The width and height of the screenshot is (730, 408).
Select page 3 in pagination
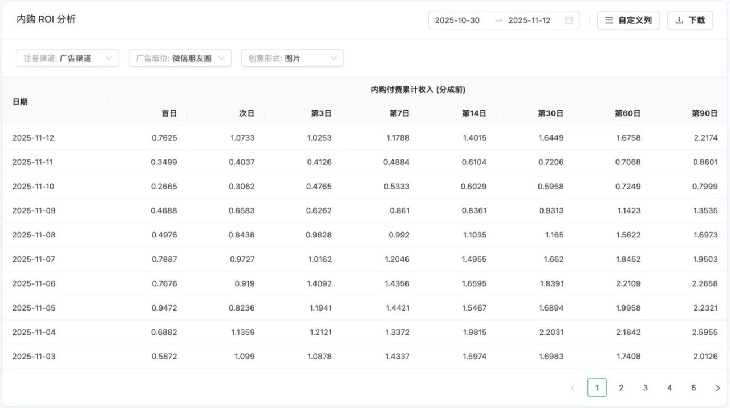pyautogui.click(x=645, y=388)
